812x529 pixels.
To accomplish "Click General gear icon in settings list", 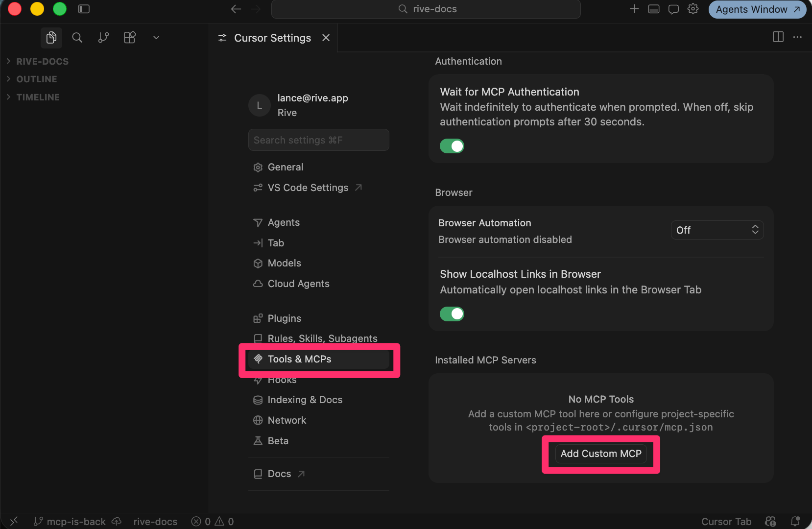I will [258, 168].
